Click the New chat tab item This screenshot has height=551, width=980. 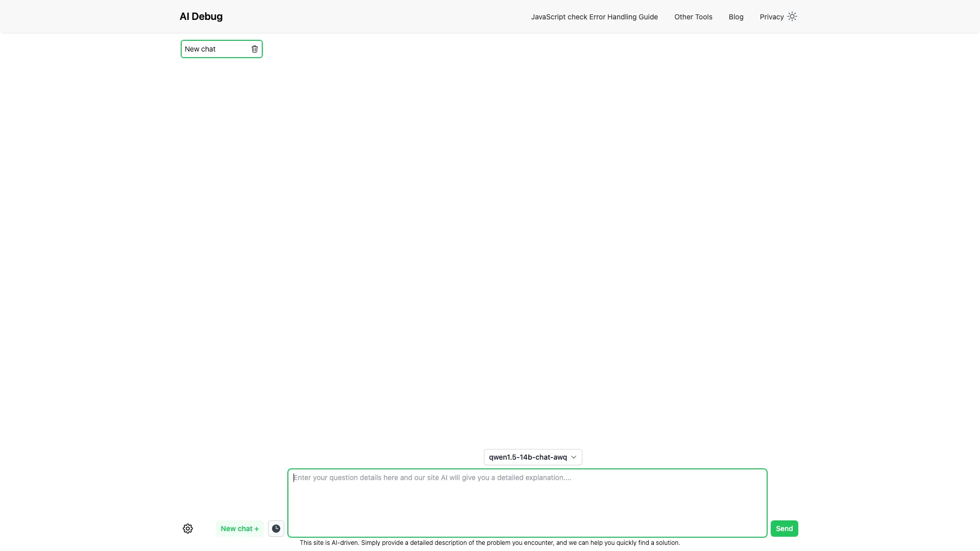(x=222, y=48)
